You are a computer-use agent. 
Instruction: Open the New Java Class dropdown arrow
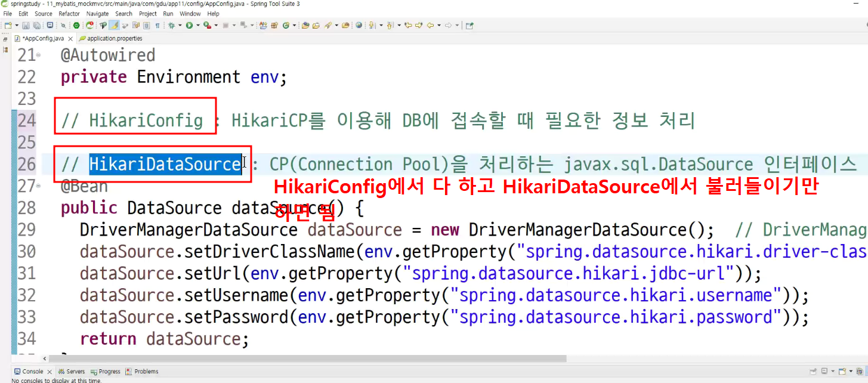click(x=294, y=26)
